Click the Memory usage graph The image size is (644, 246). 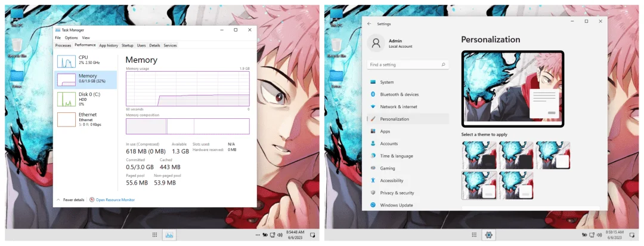(187, 89)
